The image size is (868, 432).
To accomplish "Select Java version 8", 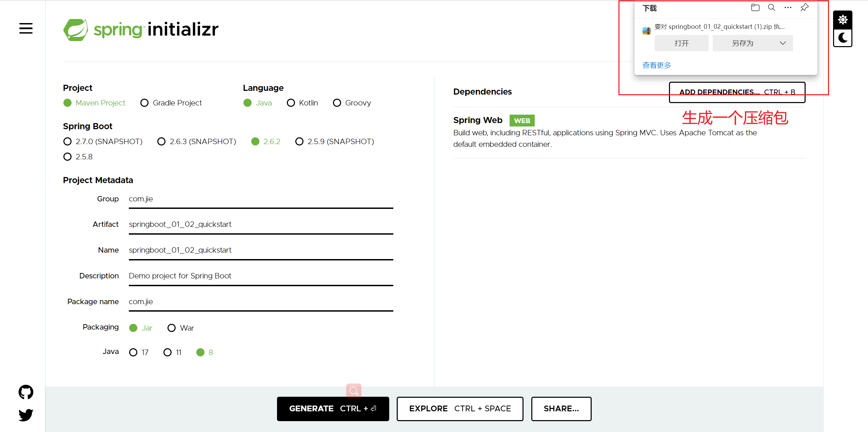I will [205, 352].
